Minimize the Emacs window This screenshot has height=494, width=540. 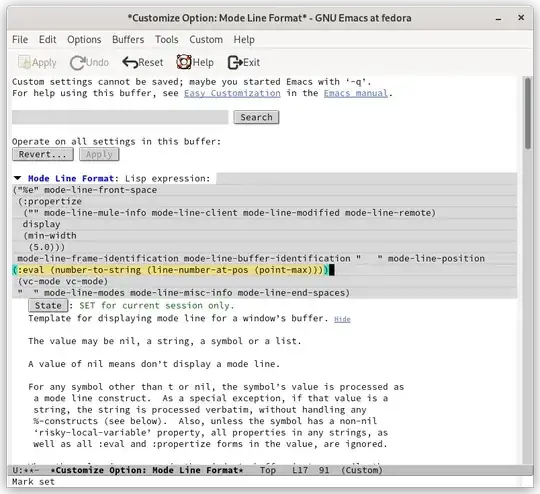[x=498, y=19]
